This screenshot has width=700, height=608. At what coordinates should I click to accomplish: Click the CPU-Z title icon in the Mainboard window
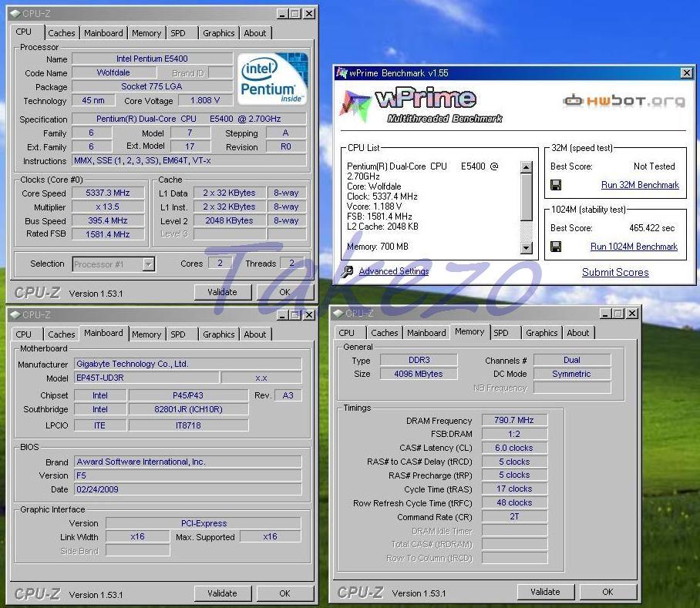point(15,315)
